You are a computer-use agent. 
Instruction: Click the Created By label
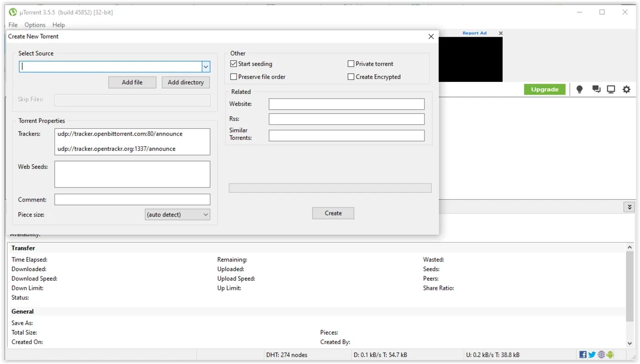(x=335, y=342)
